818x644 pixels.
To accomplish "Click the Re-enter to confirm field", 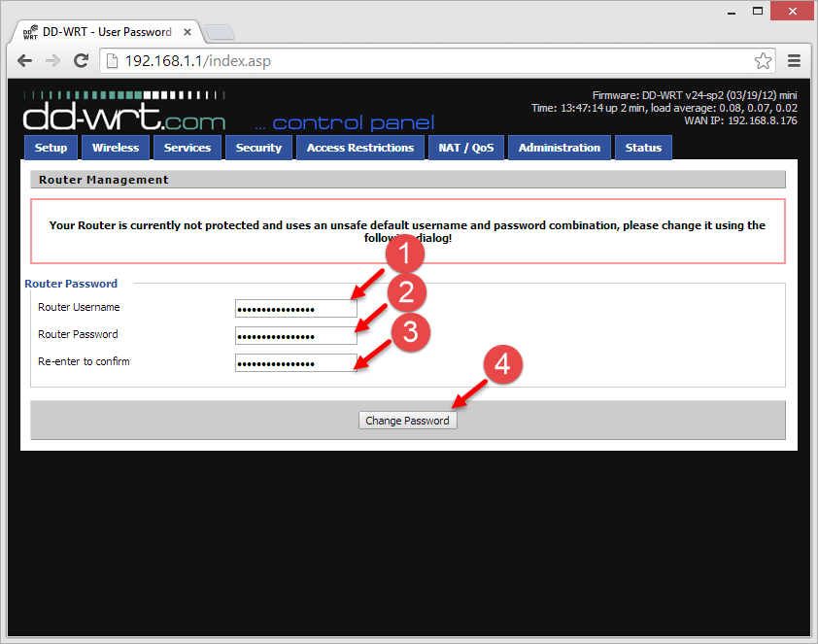I will pyautogui.click(x=295, y=363).
